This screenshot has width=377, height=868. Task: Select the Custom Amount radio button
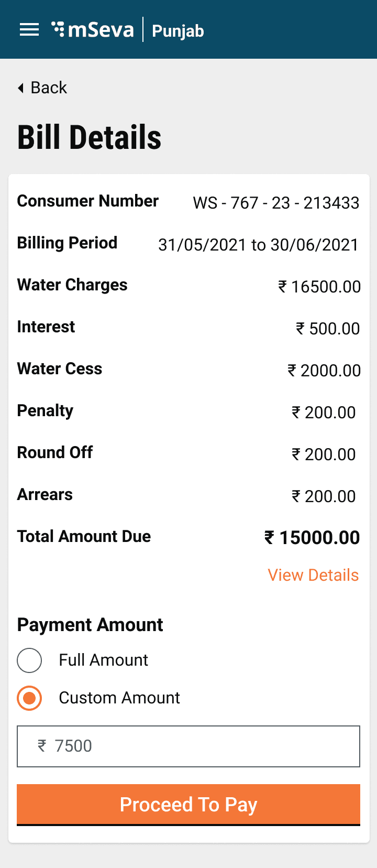(29, 698)
